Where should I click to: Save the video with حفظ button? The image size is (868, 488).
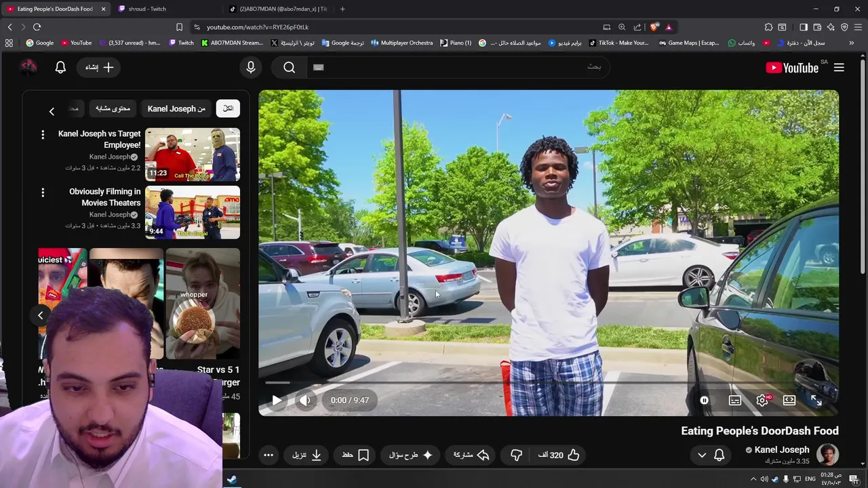coord(356,455)
